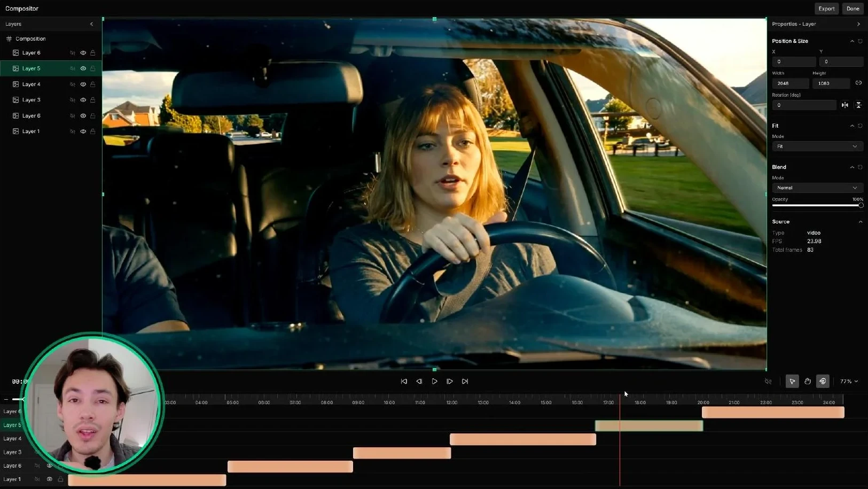
Task: Step forward one frame
Action: point(450,382)
